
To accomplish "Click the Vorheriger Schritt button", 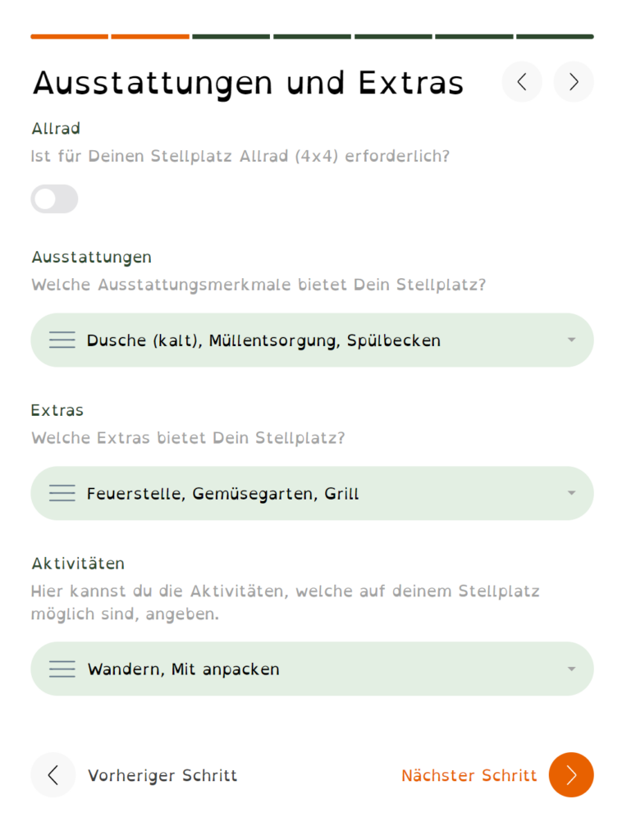I will coord(162,774).
